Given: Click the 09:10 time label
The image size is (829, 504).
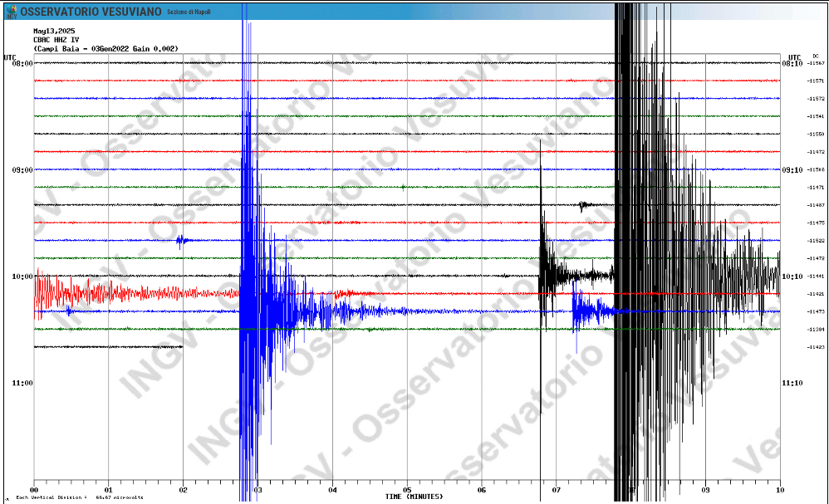Looking at the screenshot, I should coord(792,170).
